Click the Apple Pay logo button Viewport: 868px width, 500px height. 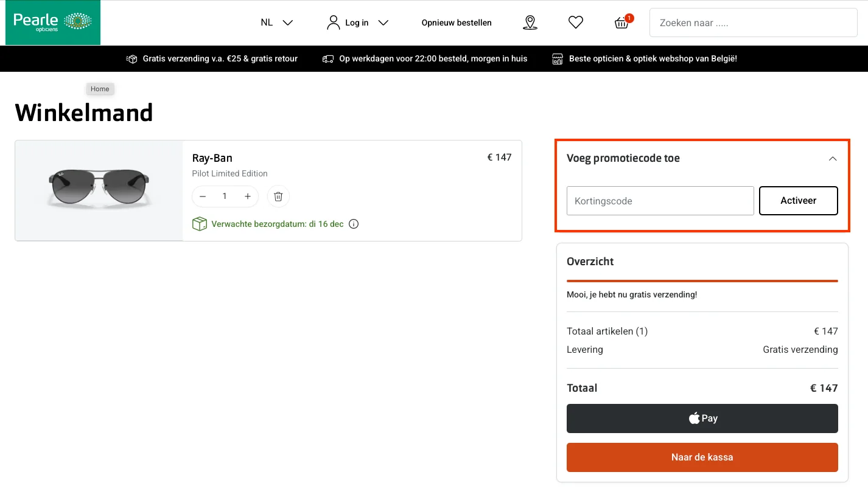tap(702, 418)
